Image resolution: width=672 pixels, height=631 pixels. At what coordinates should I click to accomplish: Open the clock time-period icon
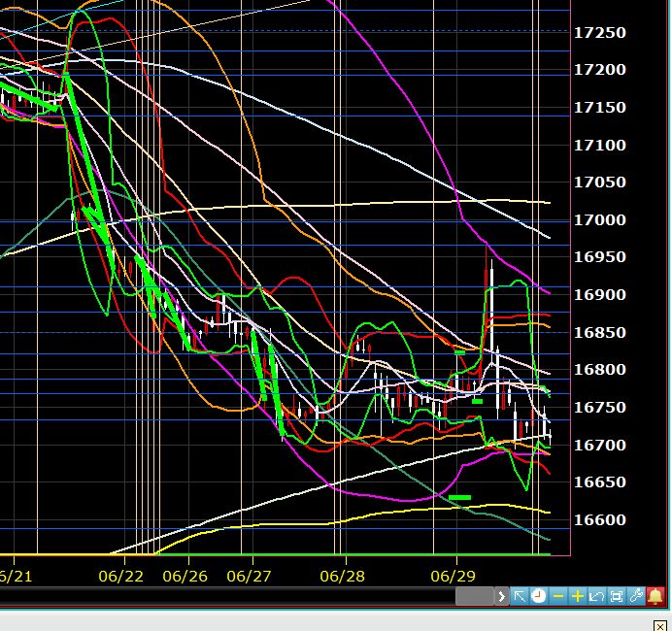click(x=539, y=596)
